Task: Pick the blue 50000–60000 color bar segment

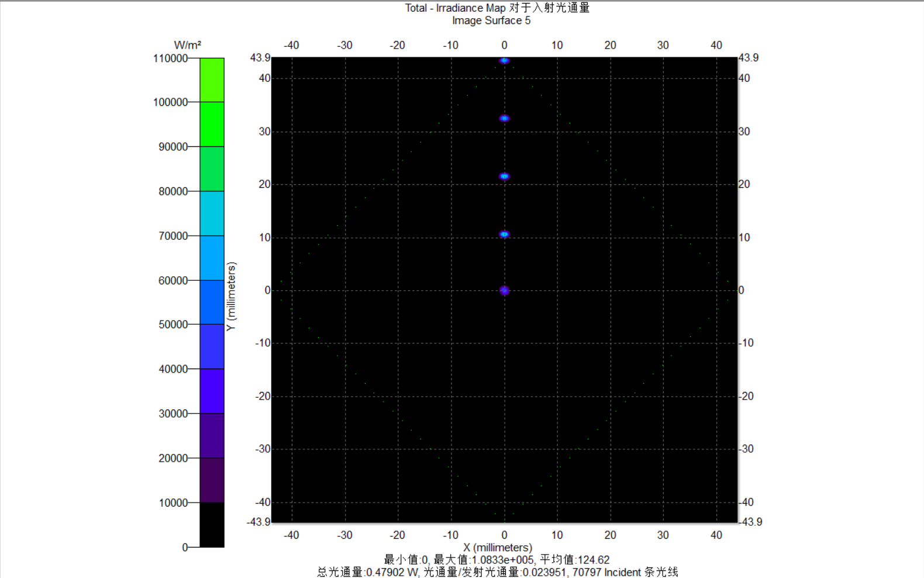Action: (212, 302)
